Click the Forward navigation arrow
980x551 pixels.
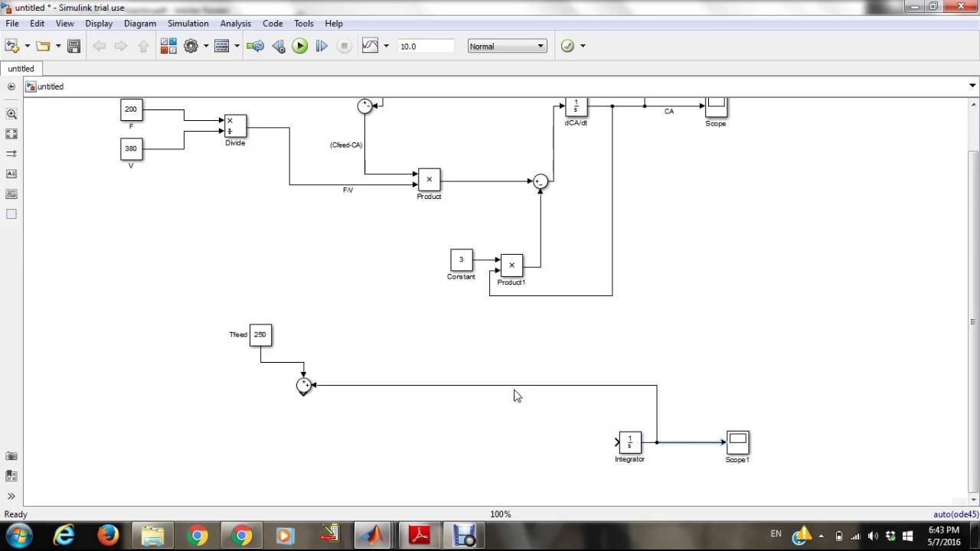point(120,46)
